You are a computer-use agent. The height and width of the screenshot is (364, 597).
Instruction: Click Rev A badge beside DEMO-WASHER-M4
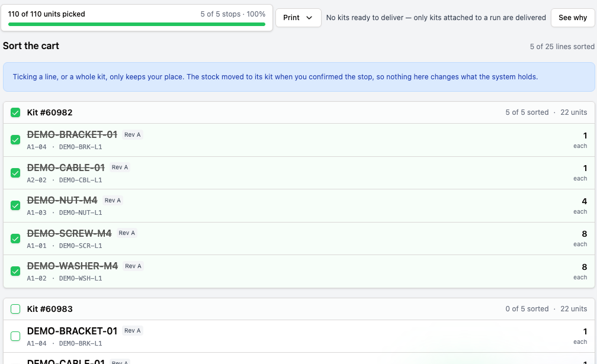pyautogui.click(x=133, y=266)
